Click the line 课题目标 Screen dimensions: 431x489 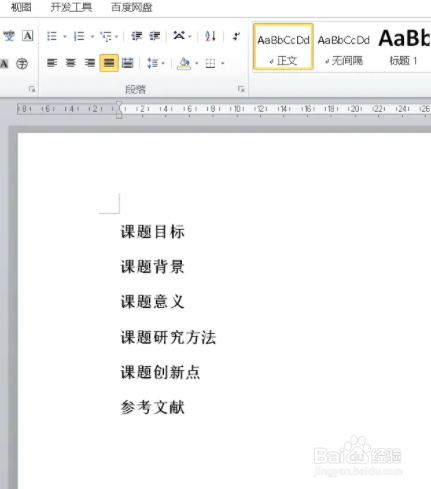[153, 232]
